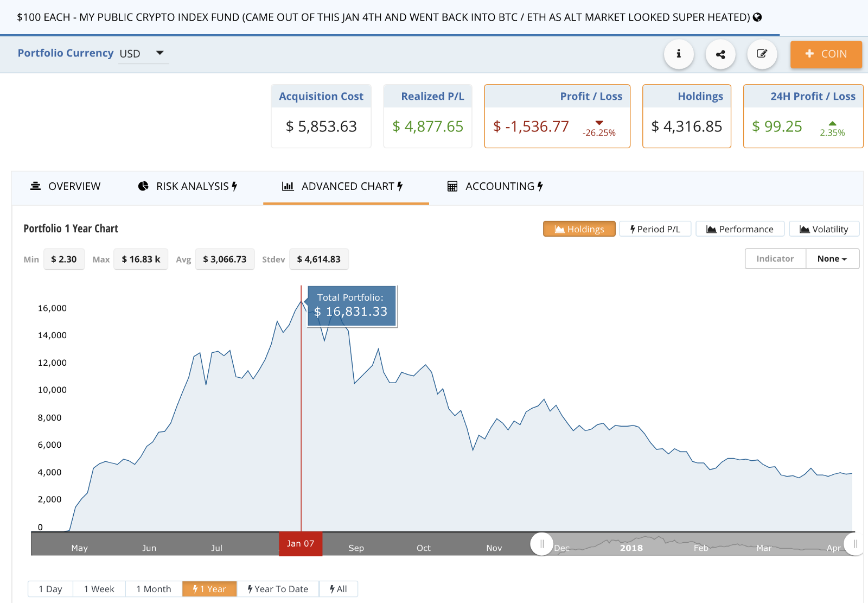Expand the Indicator None dropdown
Viewport: 868px width, 603px height.
832,259
